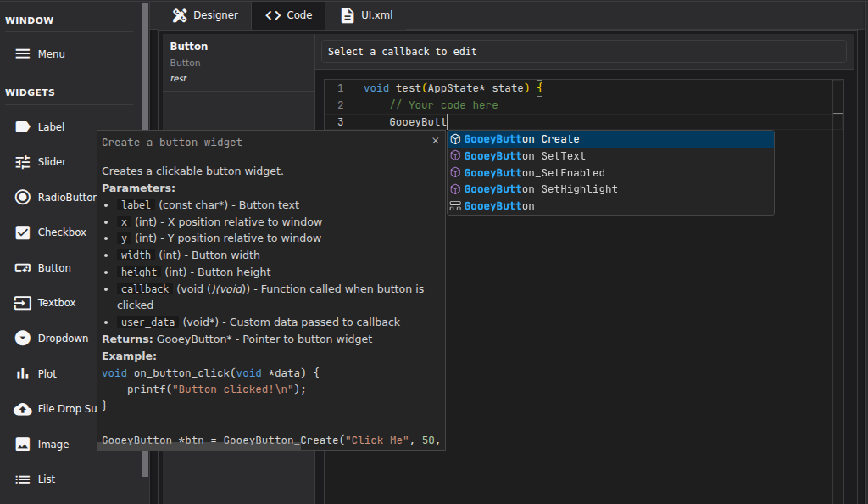The image size is (868, 504).
Task: Select the Textbox widget icon
Action: (23, 302)
